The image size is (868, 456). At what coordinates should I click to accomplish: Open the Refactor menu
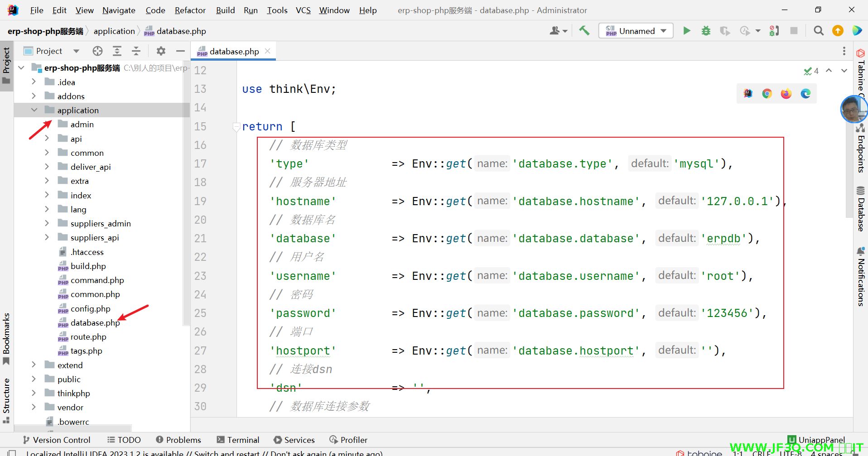(x=190, y=10)
